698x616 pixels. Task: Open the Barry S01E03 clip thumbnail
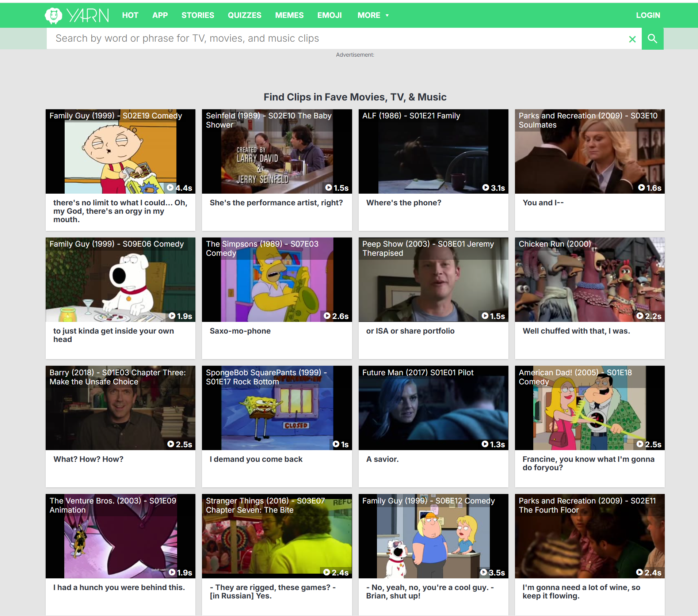(x=120, y=417)
